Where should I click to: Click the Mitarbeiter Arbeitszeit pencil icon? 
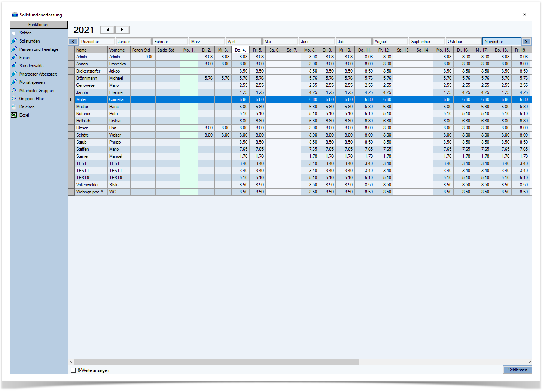(14, 74)
